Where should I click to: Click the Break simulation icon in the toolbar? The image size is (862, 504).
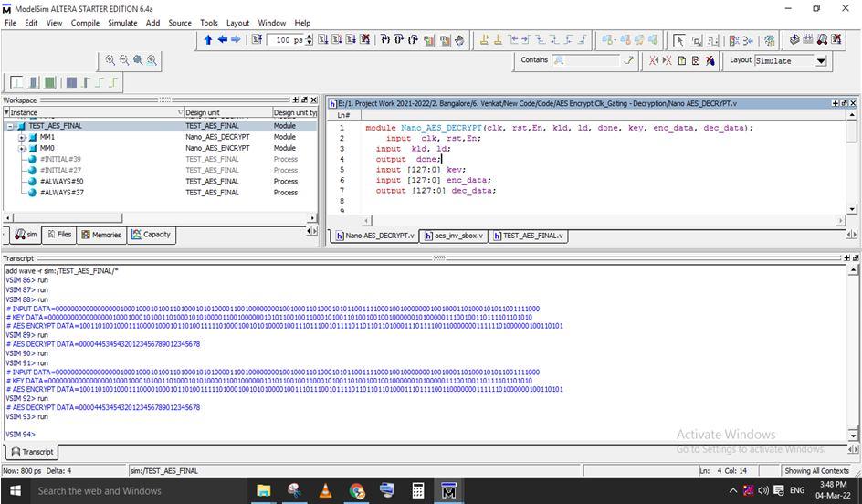(365, 40)
